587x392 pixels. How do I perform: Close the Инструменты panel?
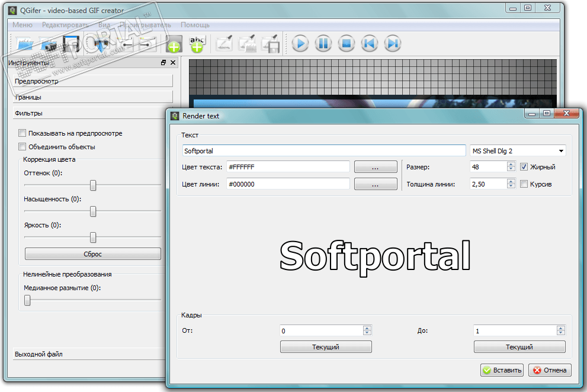click(x=173, y=63)
